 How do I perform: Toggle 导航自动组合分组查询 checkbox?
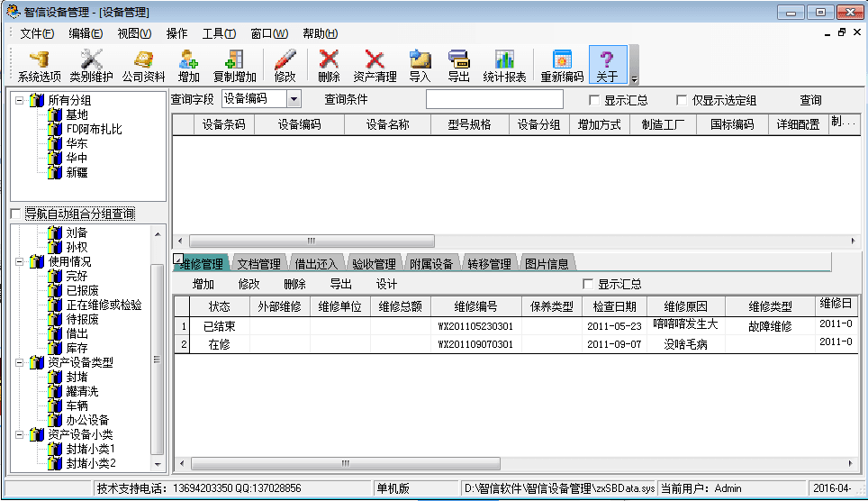click(x=14, y=214)
